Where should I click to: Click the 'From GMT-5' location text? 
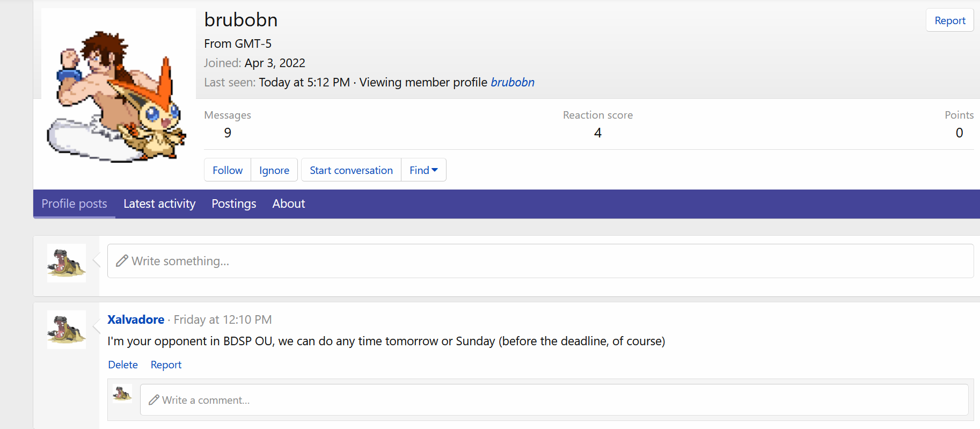(238, 43)
